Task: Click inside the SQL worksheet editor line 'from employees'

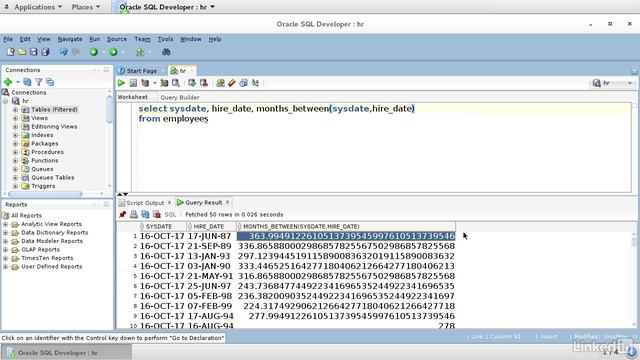Action: [173, 119]
